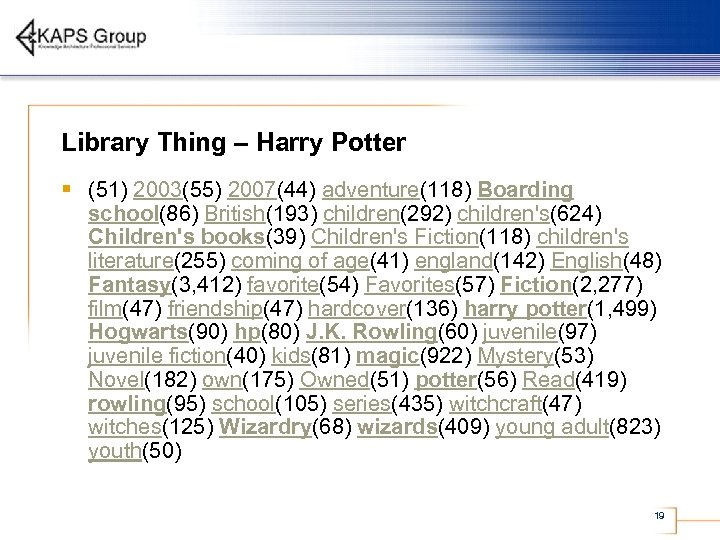Open the bold Fantasy tag
This screenshot has width=720, height=540.
(x=129, y=285)
